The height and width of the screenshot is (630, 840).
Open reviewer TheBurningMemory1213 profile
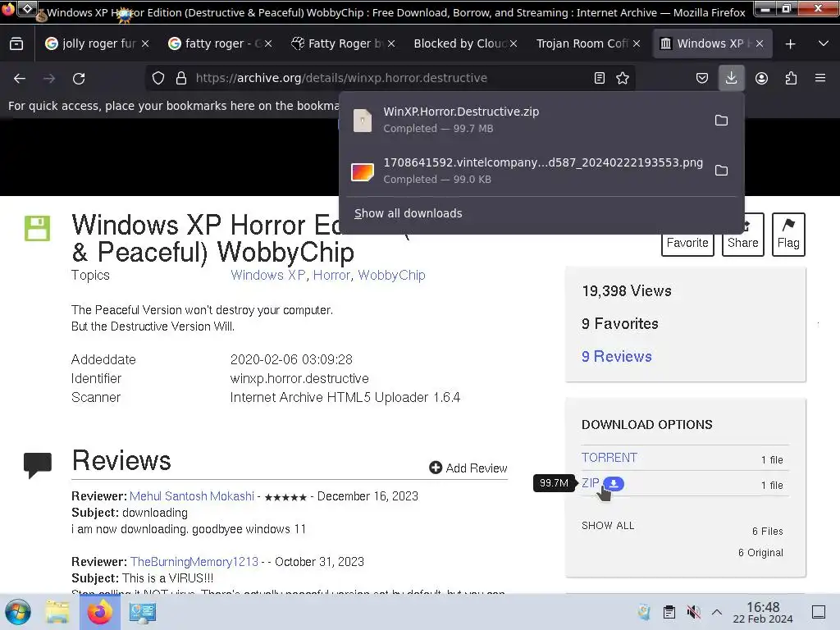click(194, 562)
